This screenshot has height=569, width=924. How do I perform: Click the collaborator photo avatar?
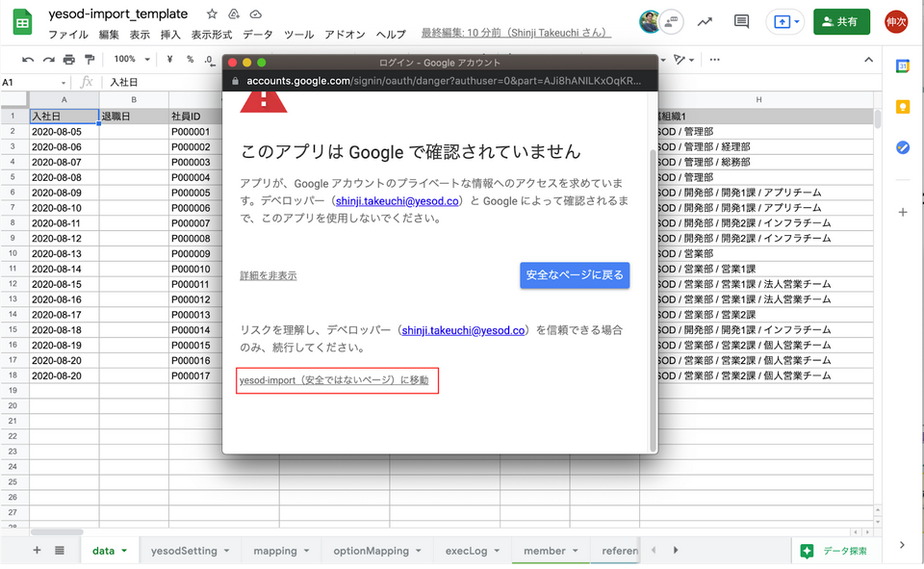pyautogui.click(x=650, y=22)
